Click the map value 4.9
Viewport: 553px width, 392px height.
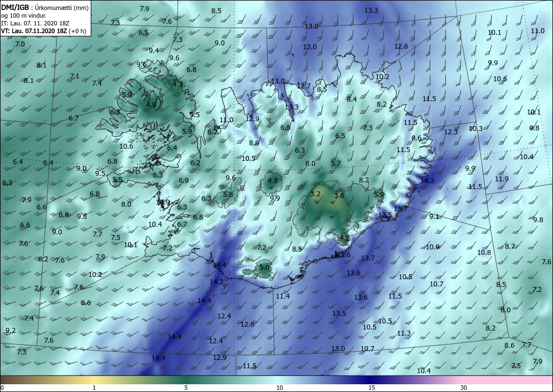(x=151, y=104)
